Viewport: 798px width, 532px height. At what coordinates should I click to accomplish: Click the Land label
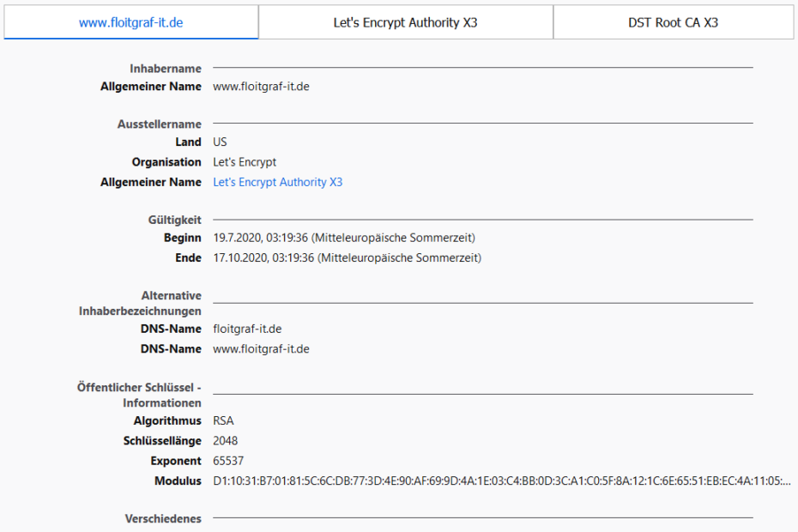(x=188, y=142)
